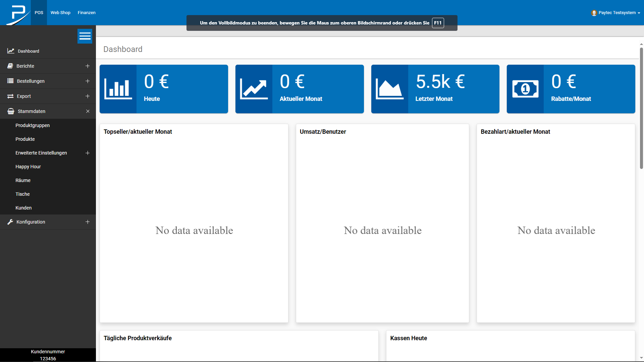Click the vertical page scrollbar
The image size is (644, 362).
point(641,107)
